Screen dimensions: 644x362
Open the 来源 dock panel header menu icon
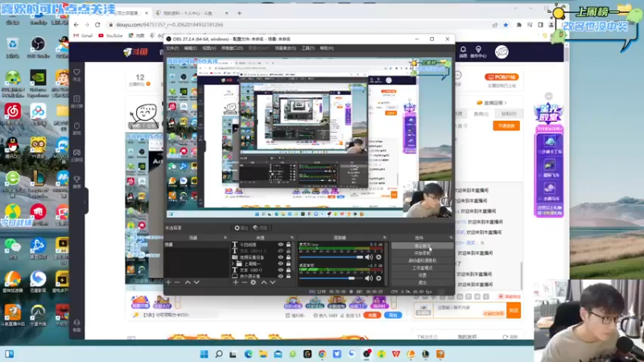(292, 237)
